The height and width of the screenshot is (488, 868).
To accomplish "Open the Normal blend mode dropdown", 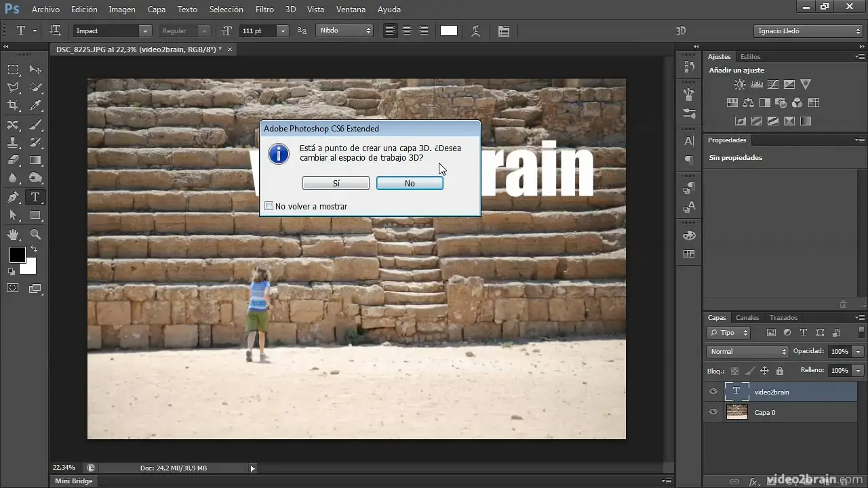I will (x=747, y=352).
